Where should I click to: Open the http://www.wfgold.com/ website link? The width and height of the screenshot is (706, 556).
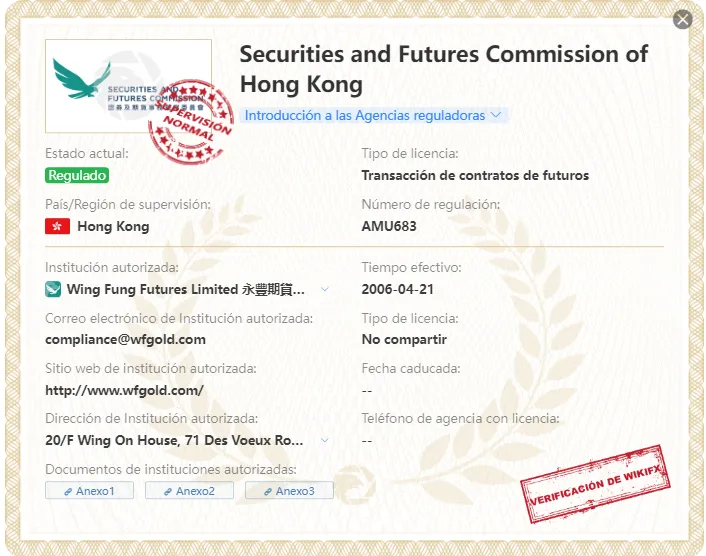pos(125,390)
